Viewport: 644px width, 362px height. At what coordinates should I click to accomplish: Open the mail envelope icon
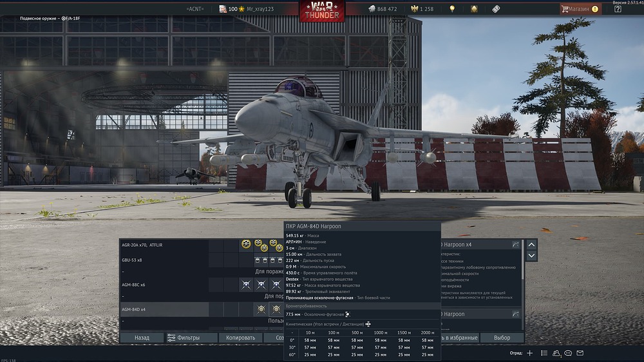(x=580, y=353)
